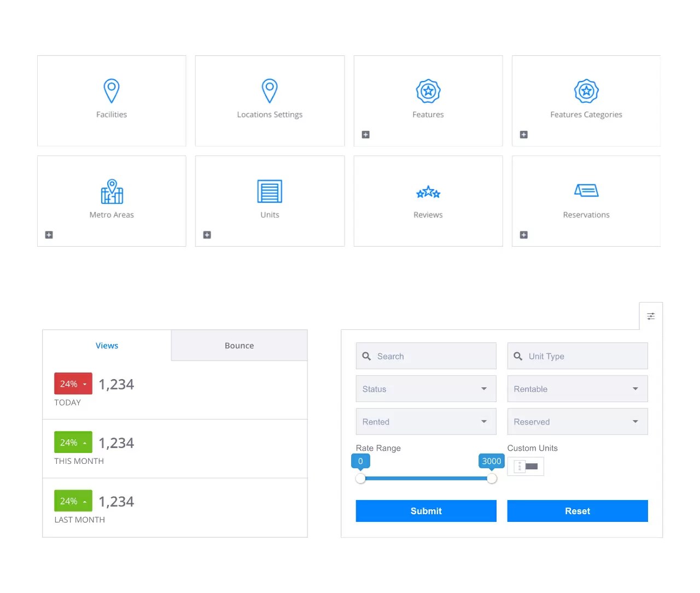The height and width of the screenshot is (593, 700).
Task: Click the 24% TODAY indicator badge
Action: pyautogui.click(x=73, y=383)
